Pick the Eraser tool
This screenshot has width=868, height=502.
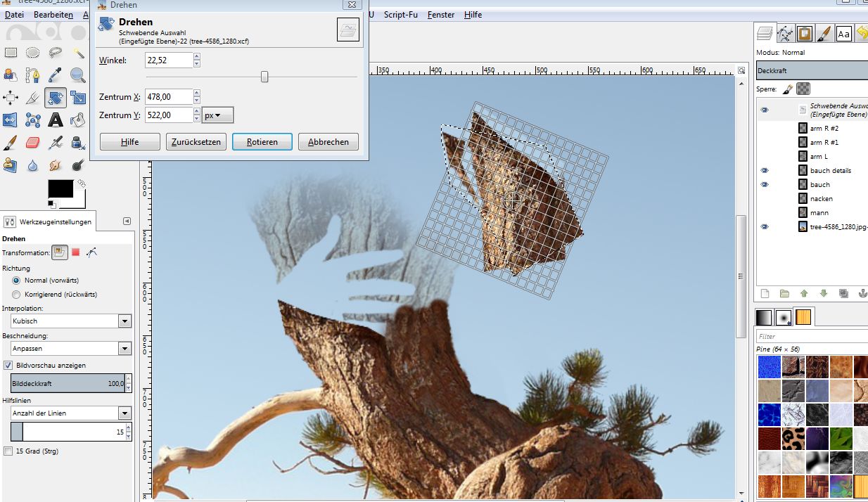pos(33,143)
